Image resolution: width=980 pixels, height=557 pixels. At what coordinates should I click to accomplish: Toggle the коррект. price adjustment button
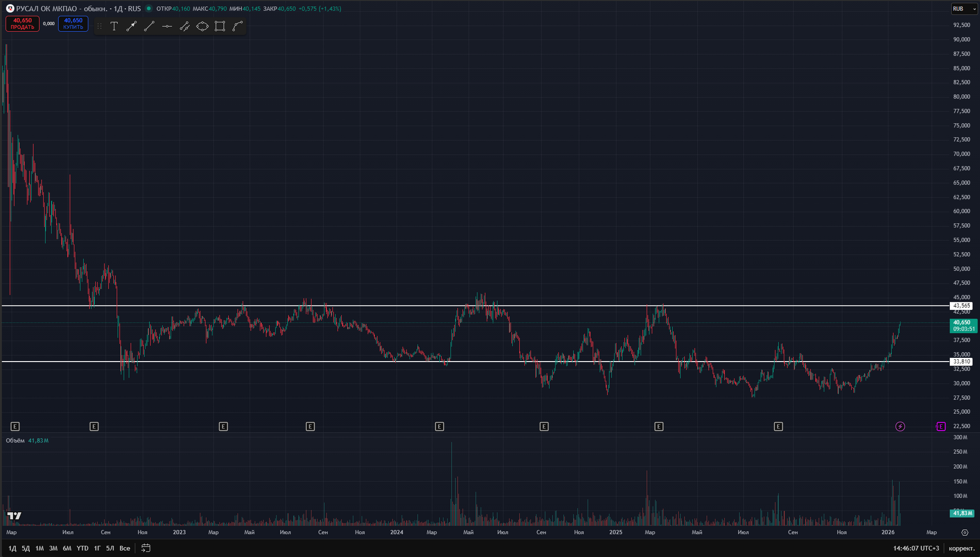pyautogui.click(x=962, y=548)
